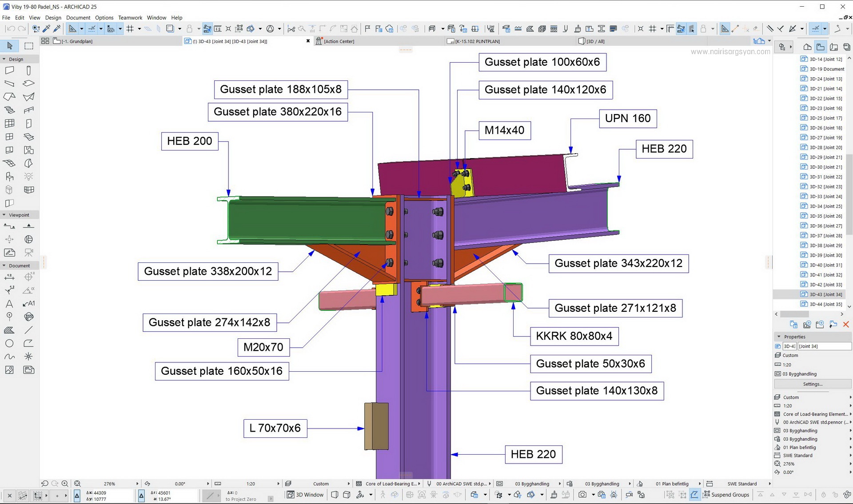Choose the Wall tool in Design
Screen dimensions: 853x504
click(9, 70)
